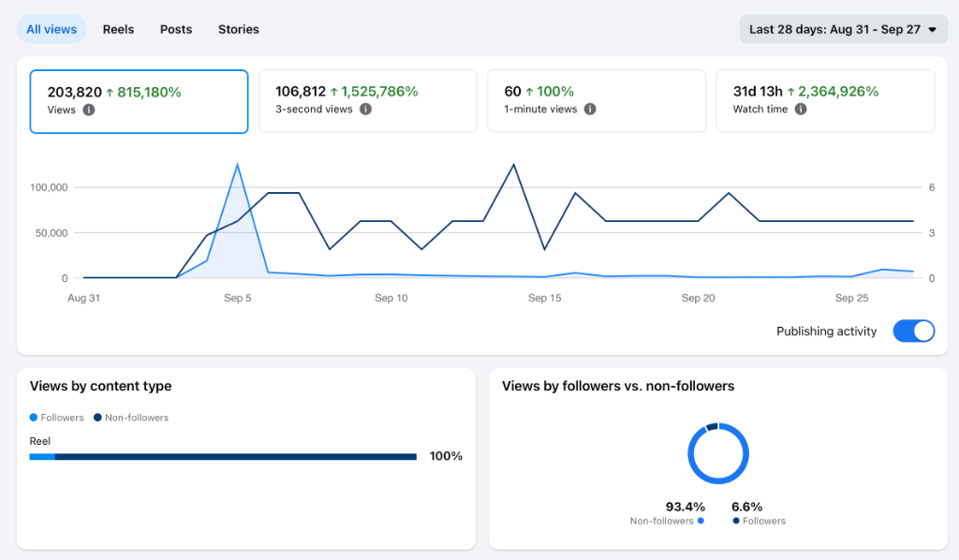
Task: Click the Views by followers vs. non-followers heading
Action: (618, 386)
